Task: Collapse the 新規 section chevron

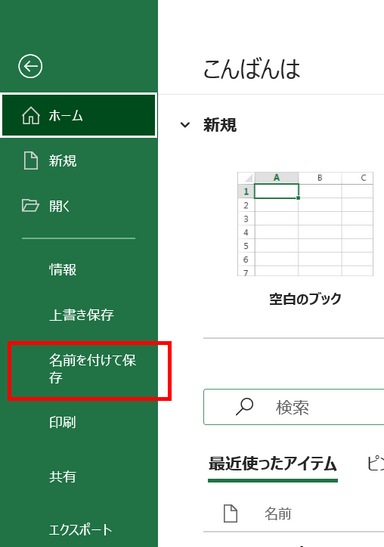Action: pyautogui.click(x=185, y=125)
